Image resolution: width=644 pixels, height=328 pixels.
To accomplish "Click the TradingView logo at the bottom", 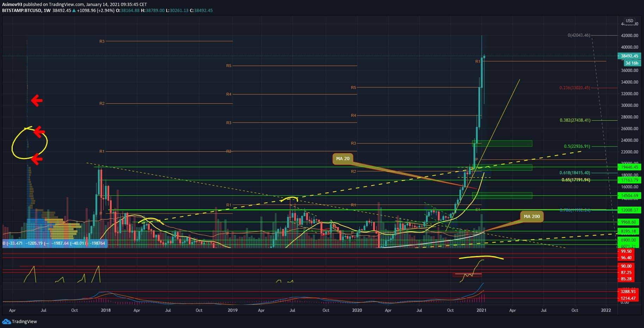I will point(19,321).
